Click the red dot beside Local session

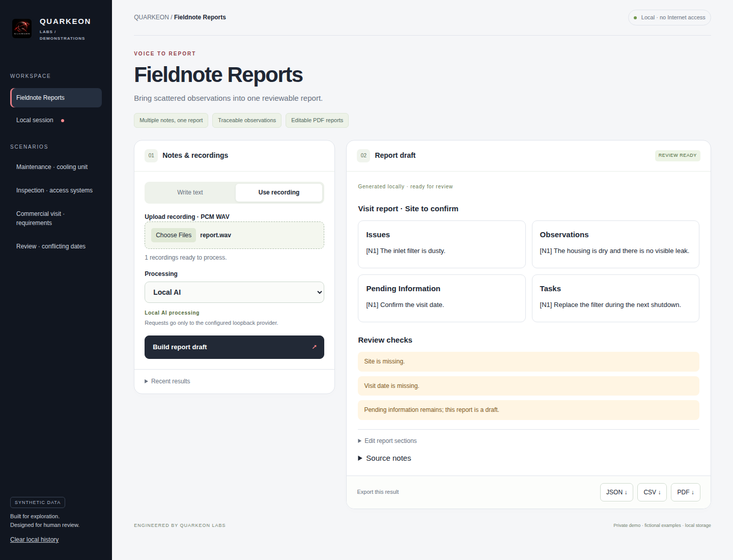coord(63,121)
